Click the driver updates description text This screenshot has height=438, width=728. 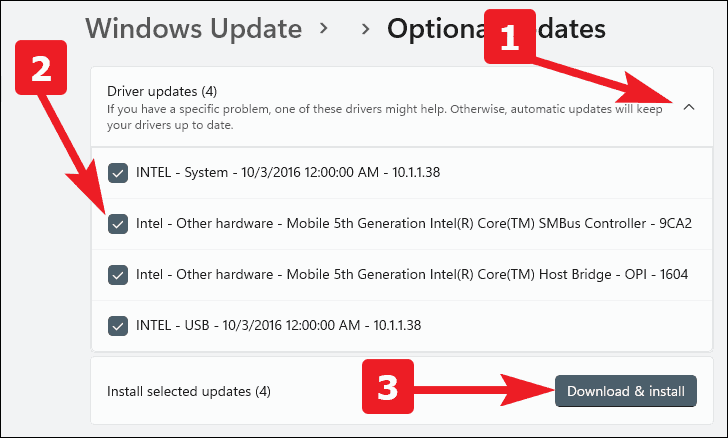(x=384, y=117)
